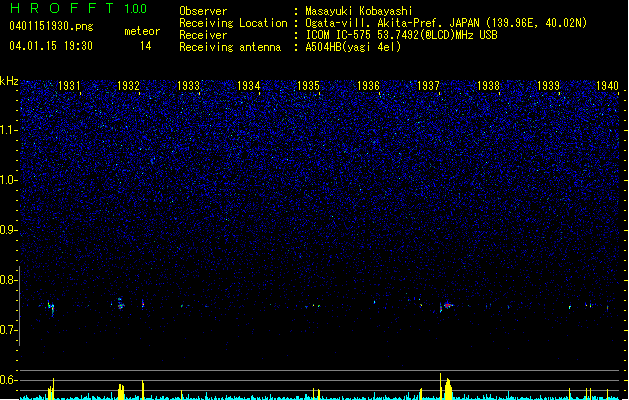
Task: Click the bright red meteor echo after 1937
Action: [448, 306]
